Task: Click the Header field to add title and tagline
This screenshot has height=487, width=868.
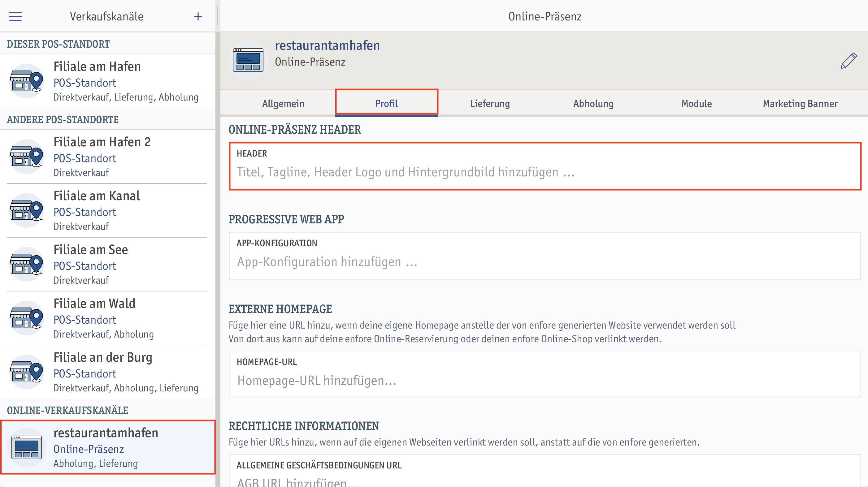Action: 545,166
